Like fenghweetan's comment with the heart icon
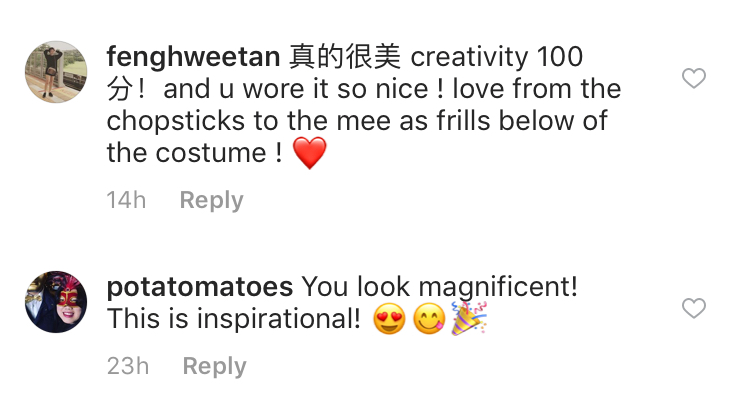This screenshot has height=395, width=750. click(x=694, y=78)
